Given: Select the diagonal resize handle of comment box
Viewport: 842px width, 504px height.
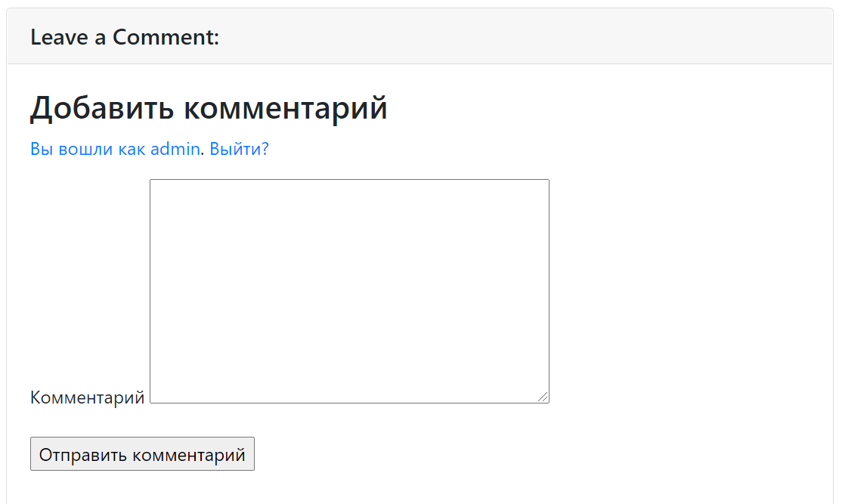Looking at the screenshot, I should pos(543,397).
